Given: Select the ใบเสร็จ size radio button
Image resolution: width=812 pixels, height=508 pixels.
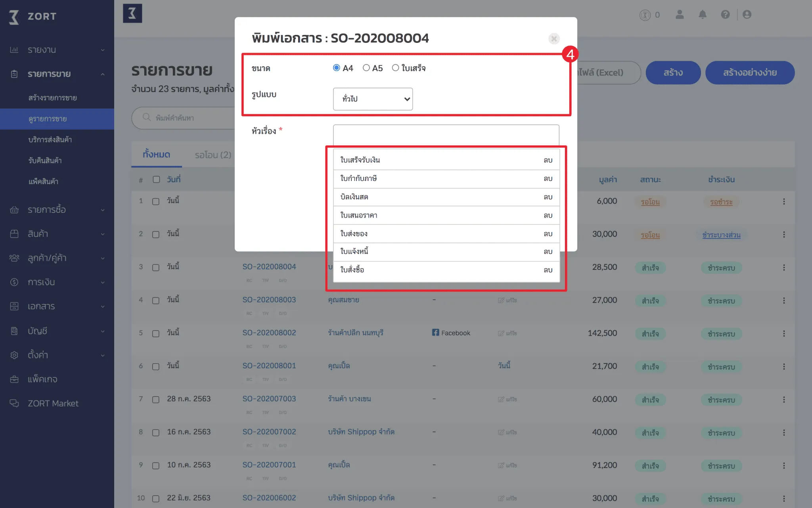Looking at the screenshot, I should point(395,68).
